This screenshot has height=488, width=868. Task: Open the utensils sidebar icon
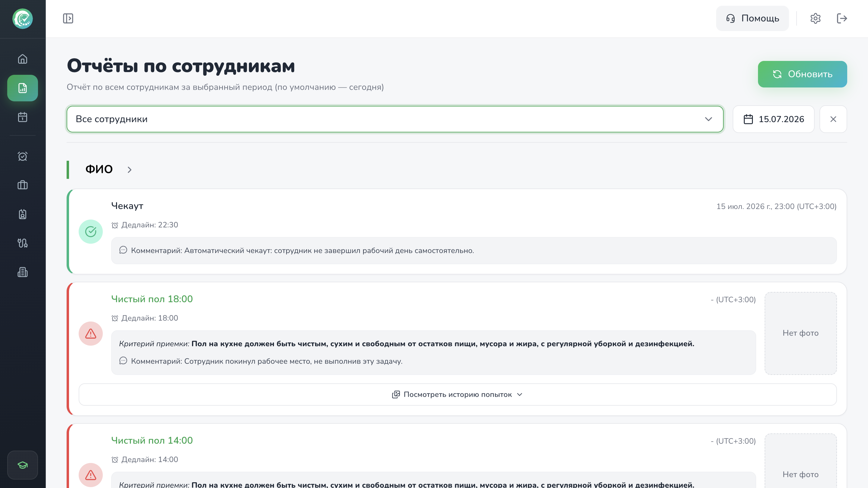[23, 243]
